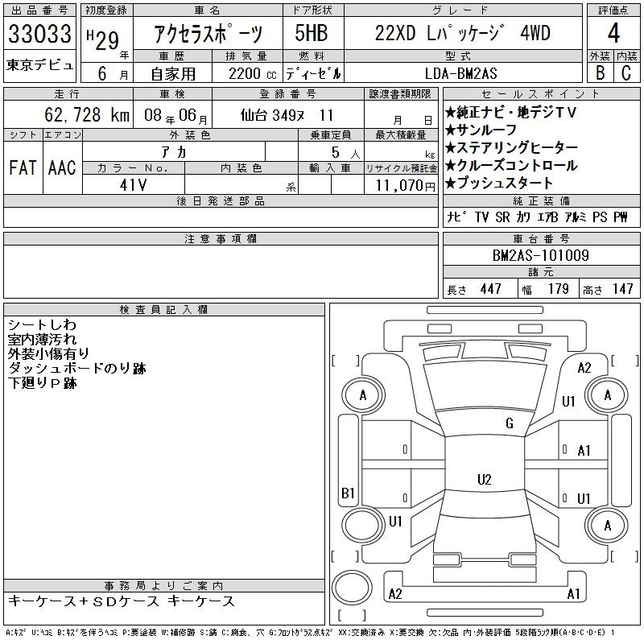
Task: Click the height value 147
Action: click(622, 289)
